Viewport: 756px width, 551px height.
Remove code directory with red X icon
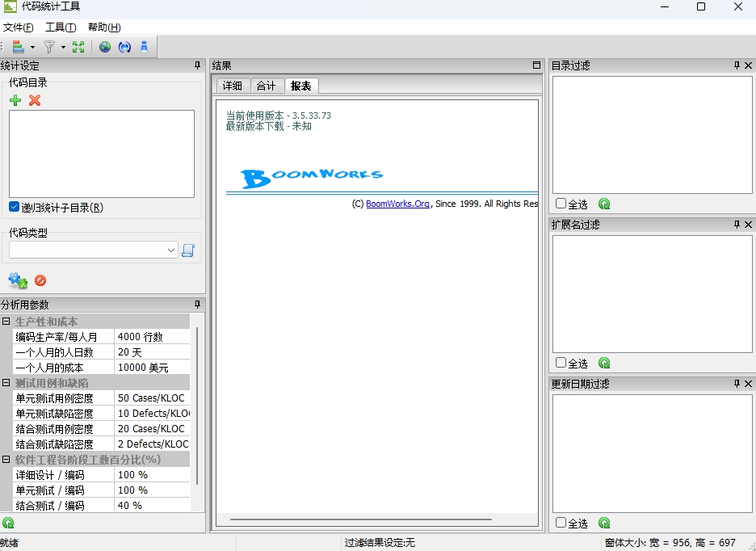(x=35, y=100)
